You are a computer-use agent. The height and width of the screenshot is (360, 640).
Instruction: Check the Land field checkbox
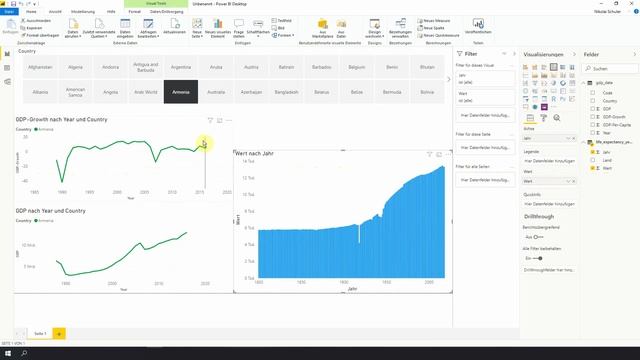(592, 160)
